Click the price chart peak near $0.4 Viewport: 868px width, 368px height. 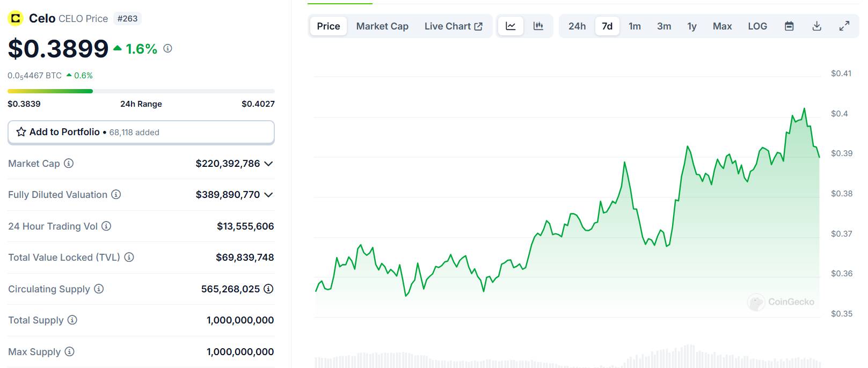point(804,109)
